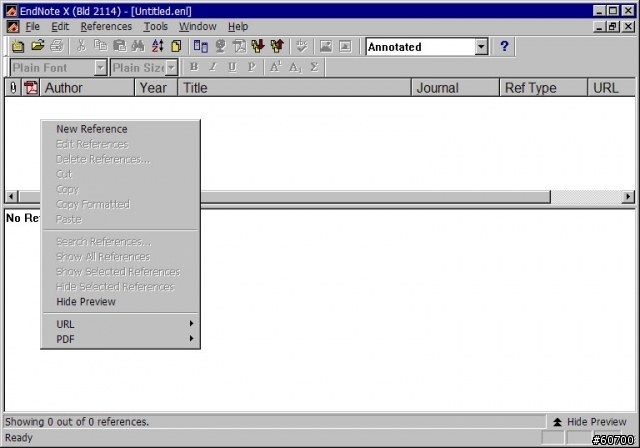The width and height of the screenshot is (640, 448).
Task: Click the export icon with up arrow
Action: (277, 46)
